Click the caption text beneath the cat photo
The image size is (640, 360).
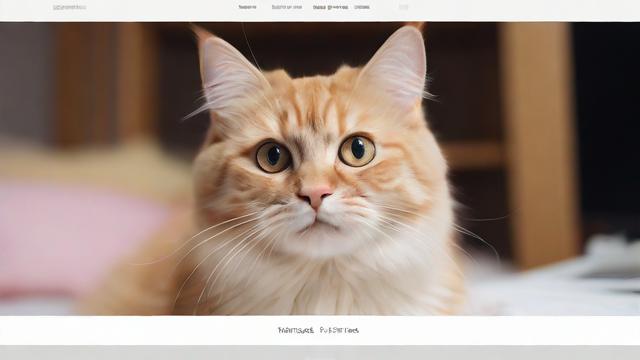coord(318,330)
